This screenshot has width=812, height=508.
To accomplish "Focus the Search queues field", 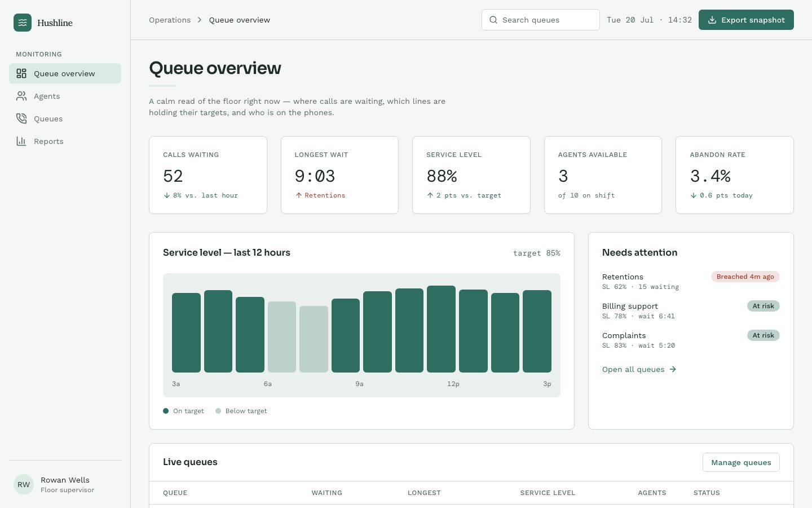I will (540, 20).
